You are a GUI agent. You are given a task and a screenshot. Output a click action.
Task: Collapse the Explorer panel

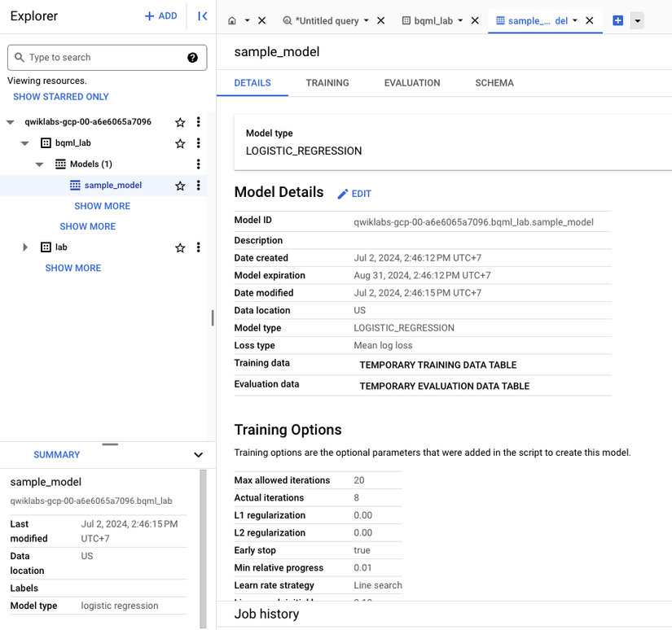coord(202,16)
